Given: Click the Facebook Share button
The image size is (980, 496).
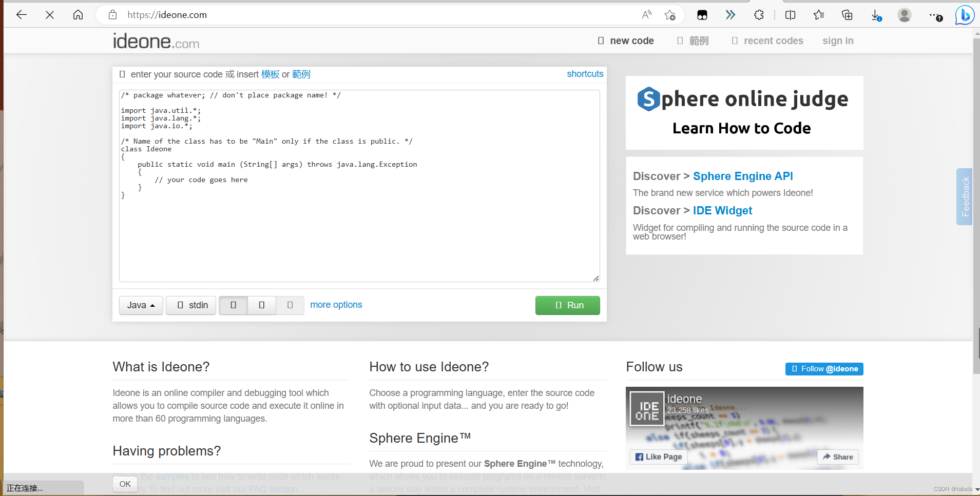Looking at the screenshot, I should 838,457.
